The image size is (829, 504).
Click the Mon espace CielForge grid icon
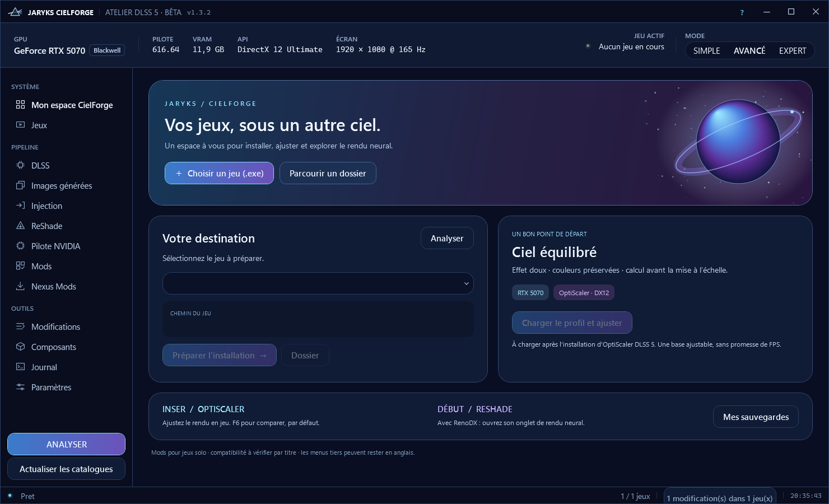coord(21,105)
